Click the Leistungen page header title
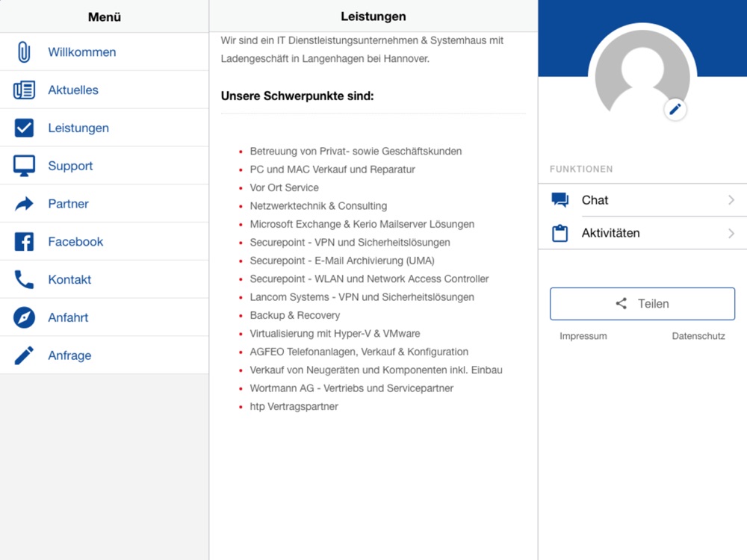 [x=373, y=16]
